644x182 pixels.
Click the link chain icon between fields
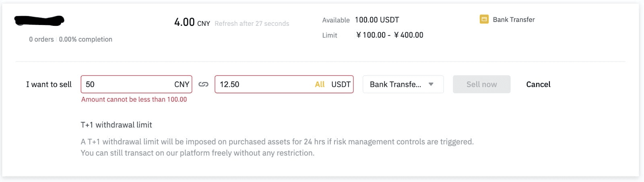click(x=203, y=84)
